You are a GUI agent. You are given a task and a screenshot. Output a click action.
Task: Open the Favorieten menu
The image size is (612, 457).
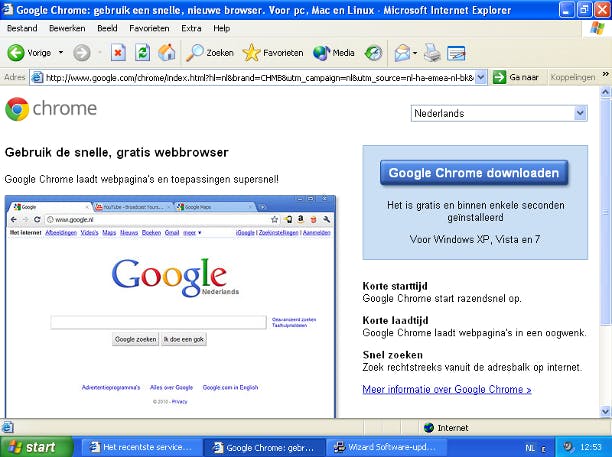[149, 28]
